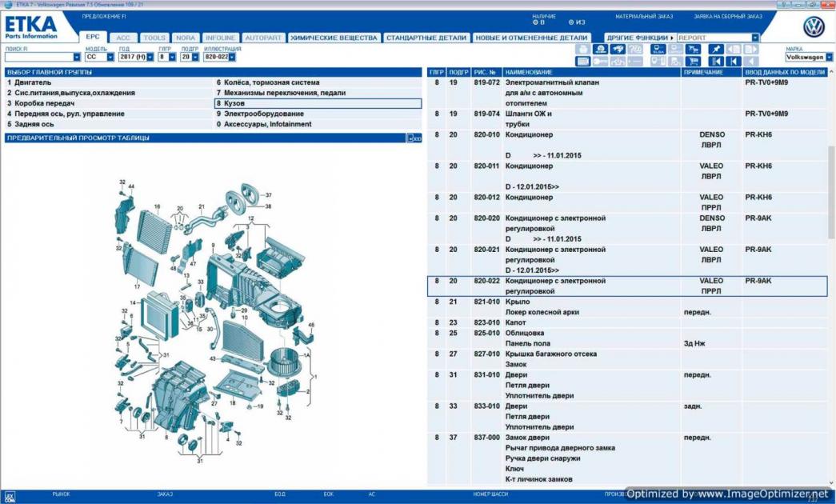The width and height of the screenshot is (836, 504).
Task: Click the key icon in the bottom toolbar row
Action: pyautogui.click(x=600, y=62)
